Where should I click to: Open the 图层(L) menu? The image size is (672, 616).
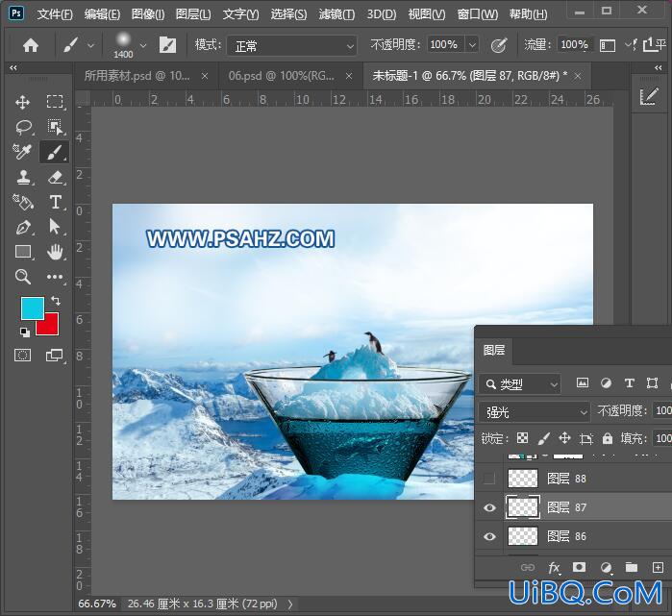[193, 14]
